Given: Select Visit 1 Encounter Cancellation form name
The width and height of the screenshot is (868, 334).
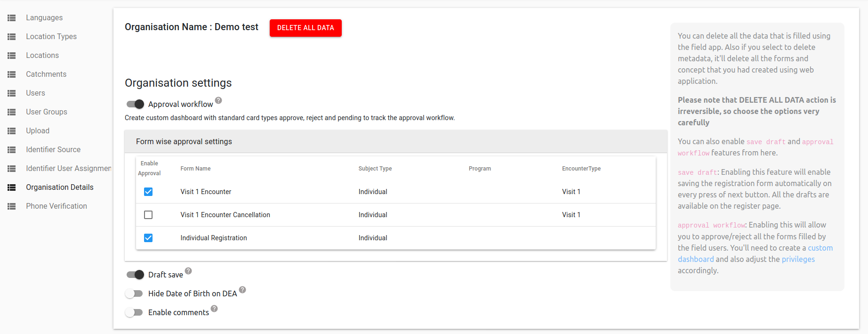Looking at the screenshot, I should [225, 215].
